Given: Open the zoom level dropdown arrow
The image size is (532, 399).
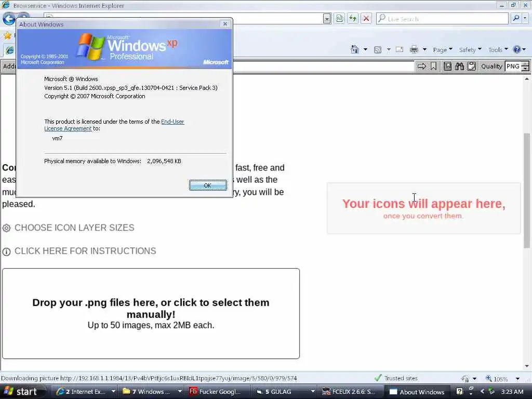Looking at the screenshot, I should (517, 378).
